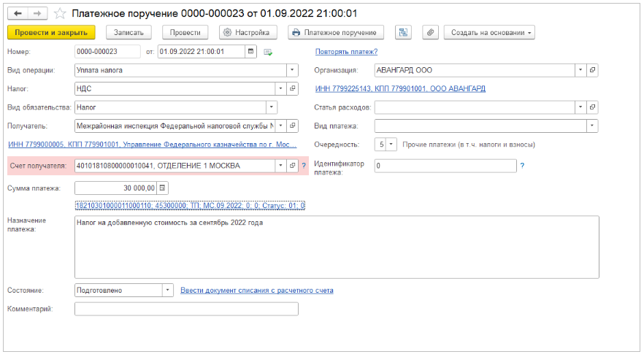Open the Получатель record
This screenshot has width=644, height=357.
pyautogui.click(x=292, y=126)
